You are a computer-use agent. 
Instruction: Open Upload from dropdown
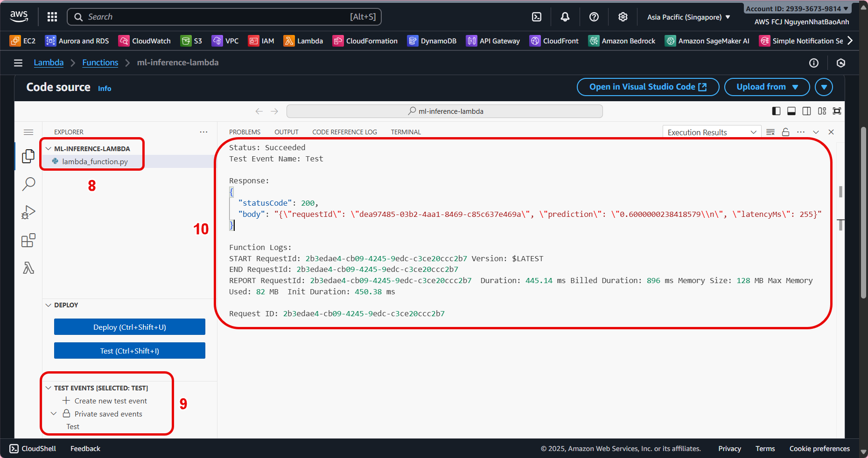[767, 87]
